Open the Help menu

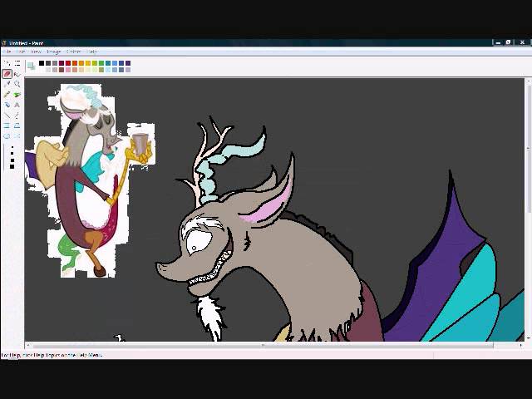point(91,52)
